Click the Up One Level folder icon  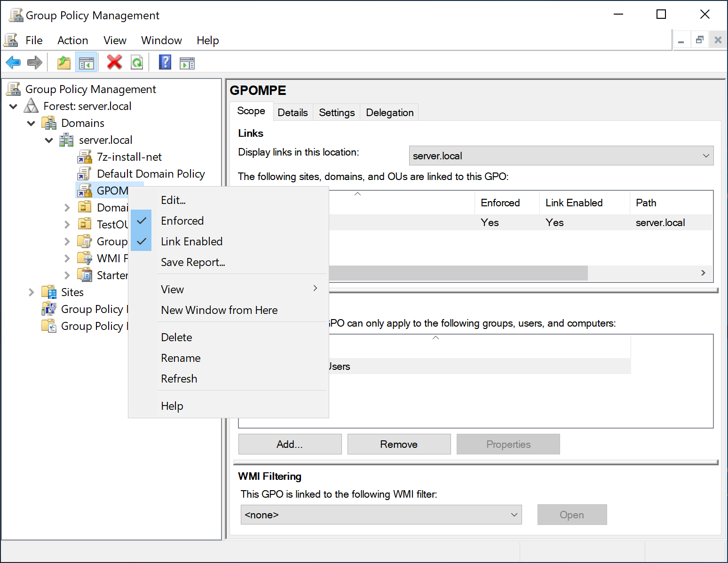[x=63, y=62]
